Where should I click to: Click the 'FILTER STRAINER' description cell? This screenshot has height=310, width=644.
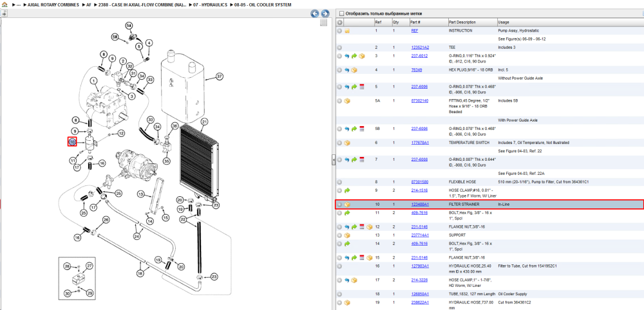pos(464,205)
